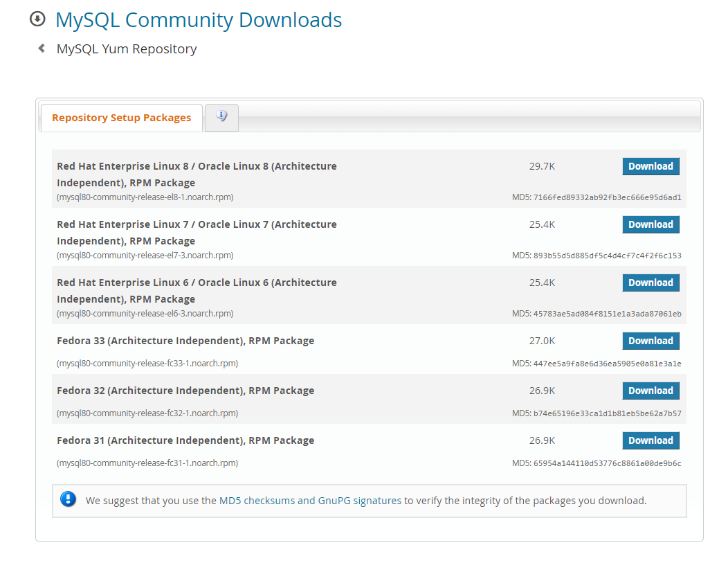
Task: Open the information icon tab
Action: pyautogui.click(x=221, y=116)
